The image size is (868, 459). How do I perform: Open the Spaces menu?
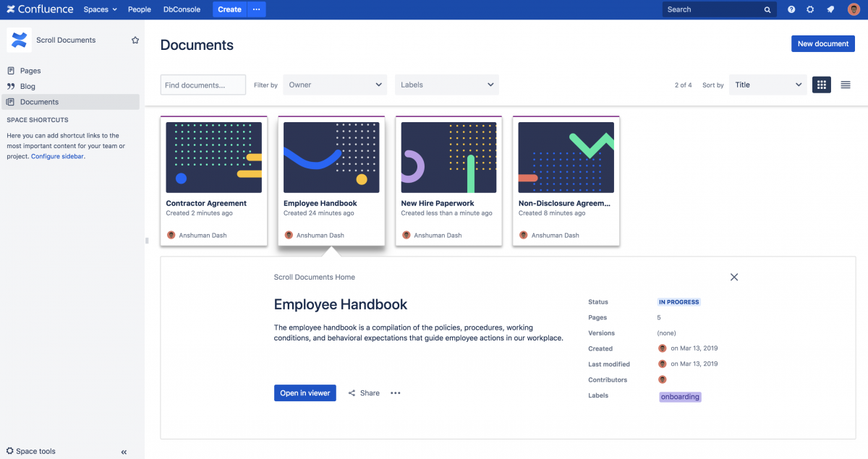[x=100, y=9]
